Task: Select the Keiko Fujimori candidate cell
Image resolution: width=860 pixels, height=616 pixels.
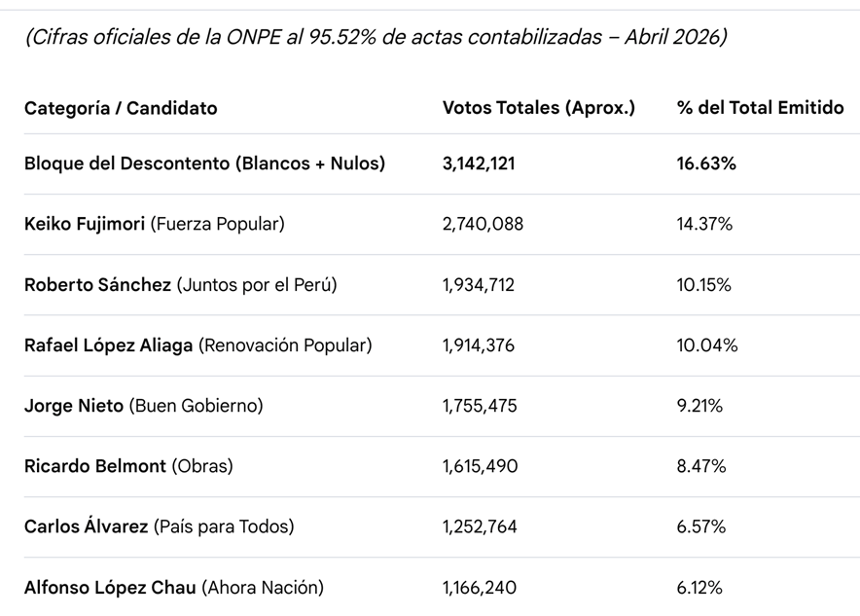Action: pos(154,224)
